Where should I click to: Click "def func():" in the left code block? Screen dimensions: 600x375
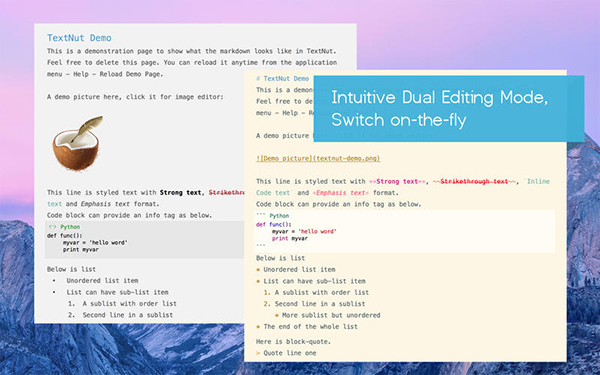(64, 236)
